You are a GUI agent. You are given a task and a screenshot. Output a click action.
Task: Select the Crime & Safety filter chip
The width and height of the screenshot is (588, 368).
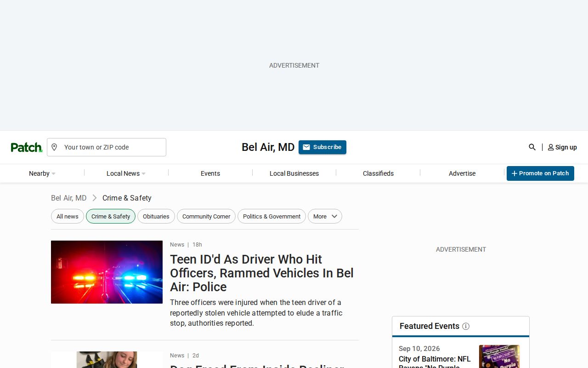pyautogui.click(x=111, y=216)
